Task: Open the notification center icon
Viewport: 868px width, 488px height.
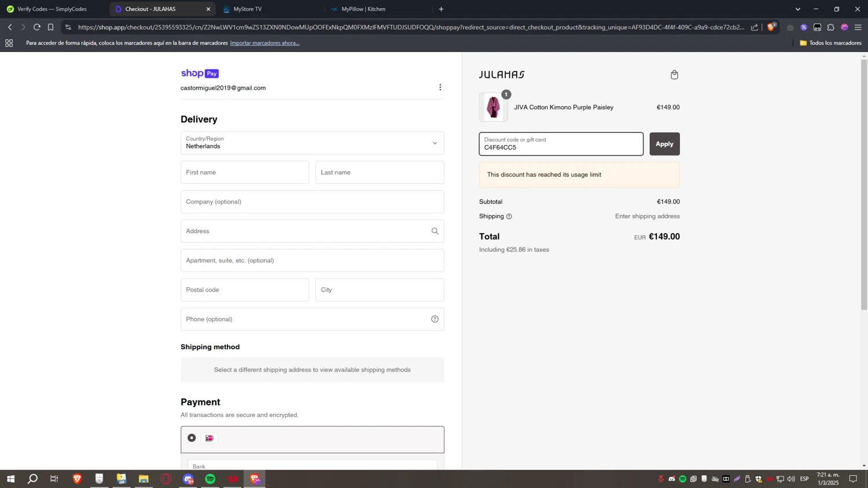Action: [853, 479]
